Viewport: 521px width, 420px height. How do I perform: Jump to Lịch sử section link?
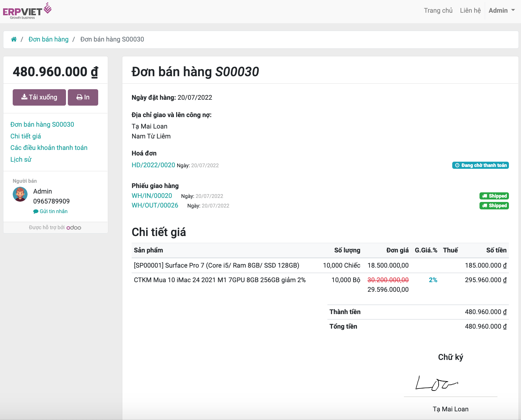[21, 160]
